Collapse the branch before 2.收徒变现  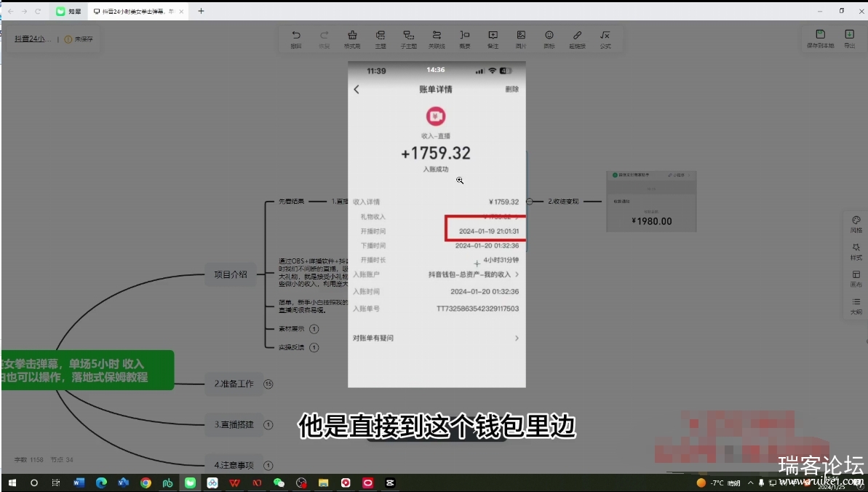click(x=530, y=202)
